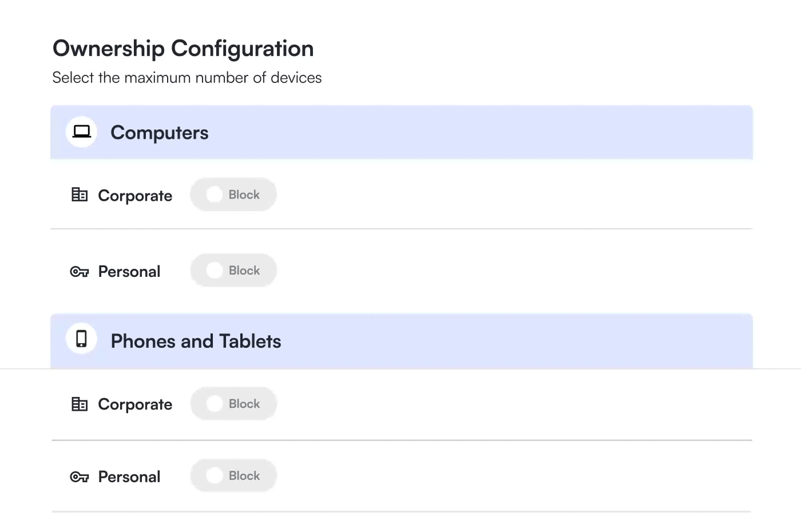Image resolution: width=801 pixels, height=532 pixels.
Task: Click the Block text on Computers Personal switch
Action: (244, 271)
